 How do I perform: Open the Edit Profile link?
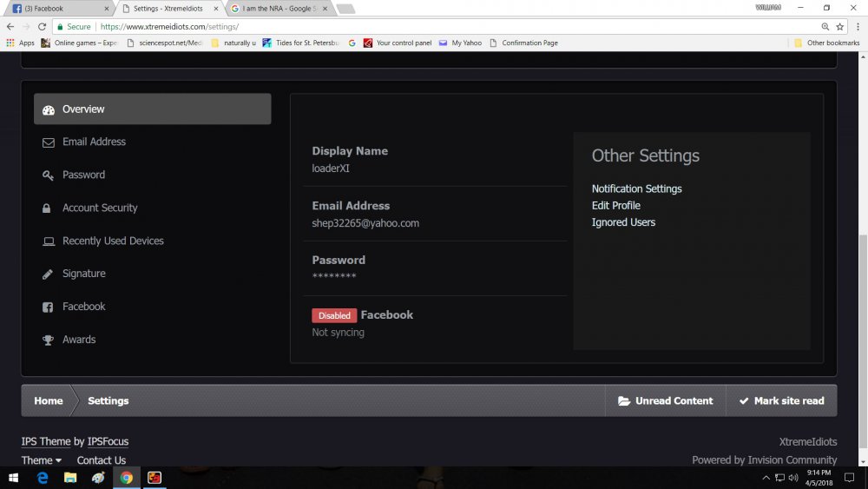point(615,206)
